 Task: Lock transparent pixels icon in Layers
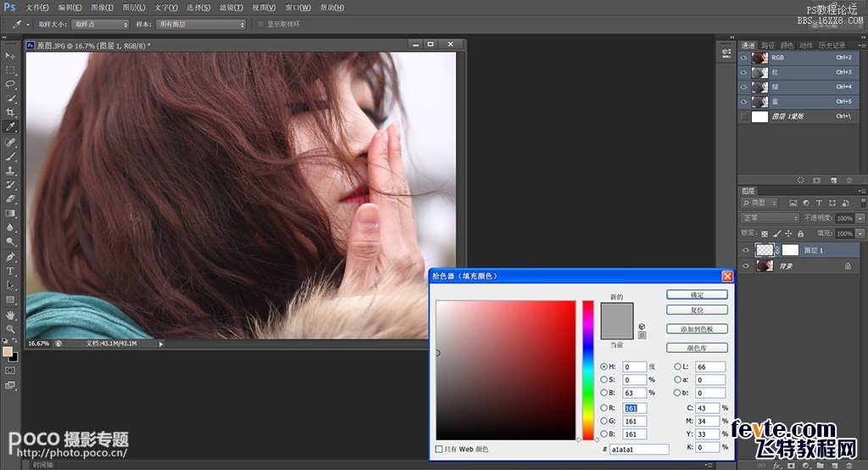pos(765,234)
